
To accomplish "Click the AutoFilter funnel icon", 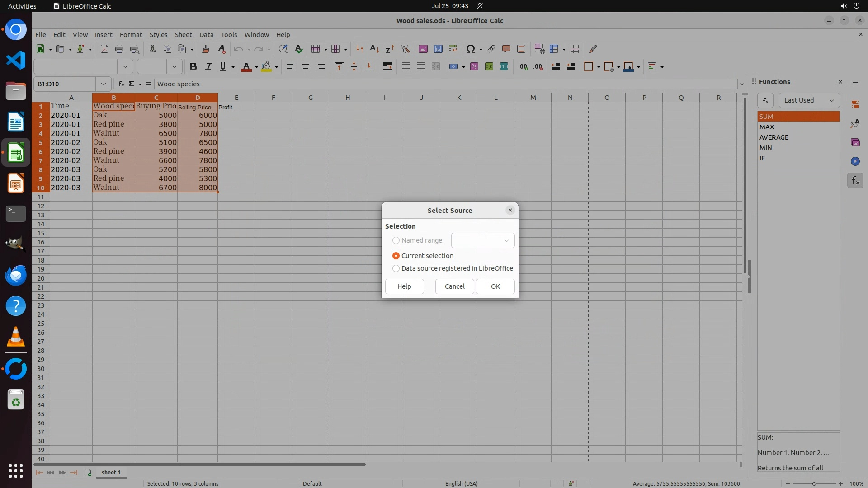I will (x=405, y=49).
